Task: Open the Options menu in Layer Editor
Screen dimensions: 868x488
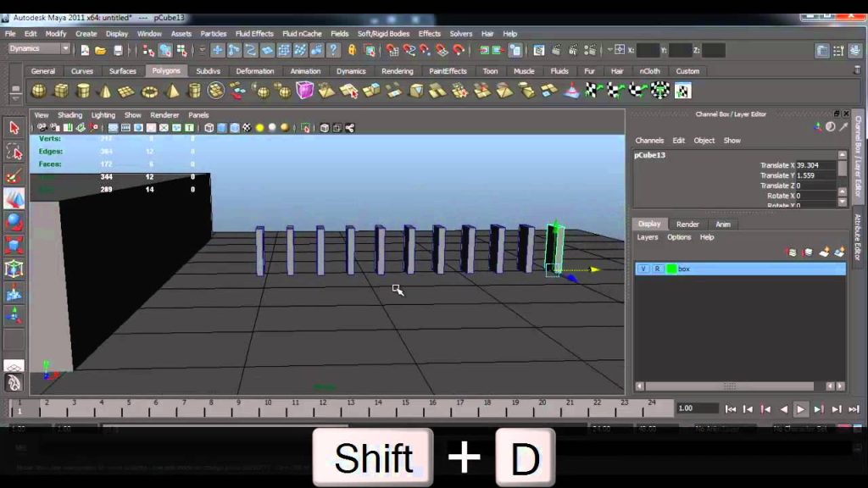Action: (x=679, y=237)
